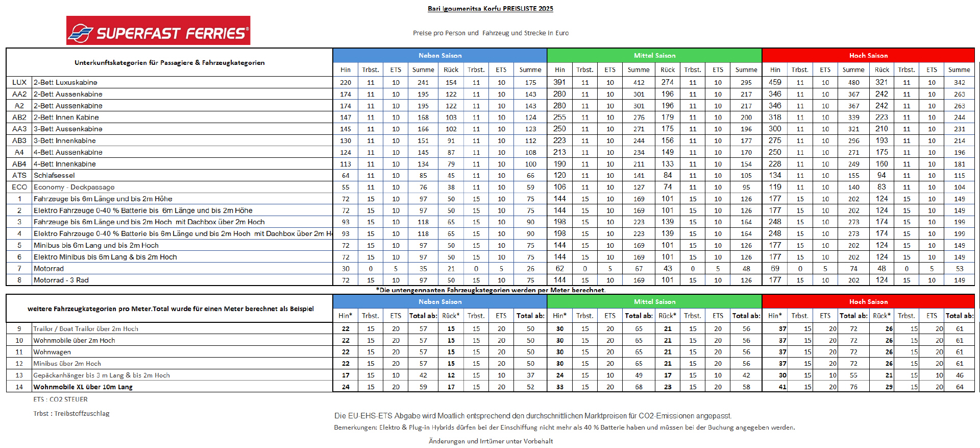Select the Motorrad - 3 Rad row label
This screenshot has width=980, height=448.
[x=61, y=280]
